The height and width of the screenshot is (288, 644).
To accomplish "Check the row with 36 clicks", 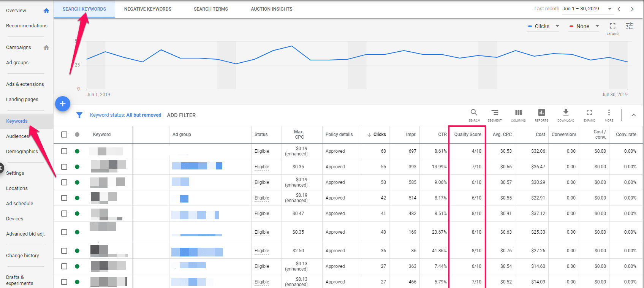I will (x=64, y=251).
